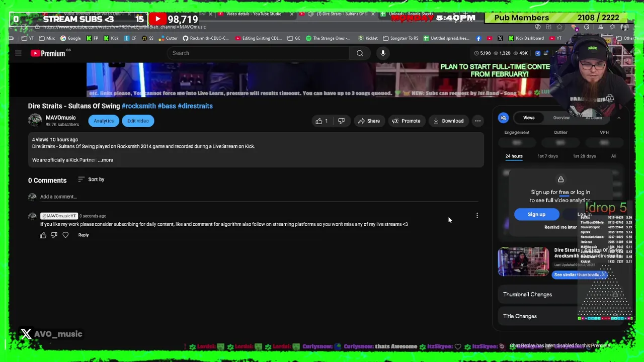Click the Share button
Viewport: 644px width, 362px height.
(369, 121)
